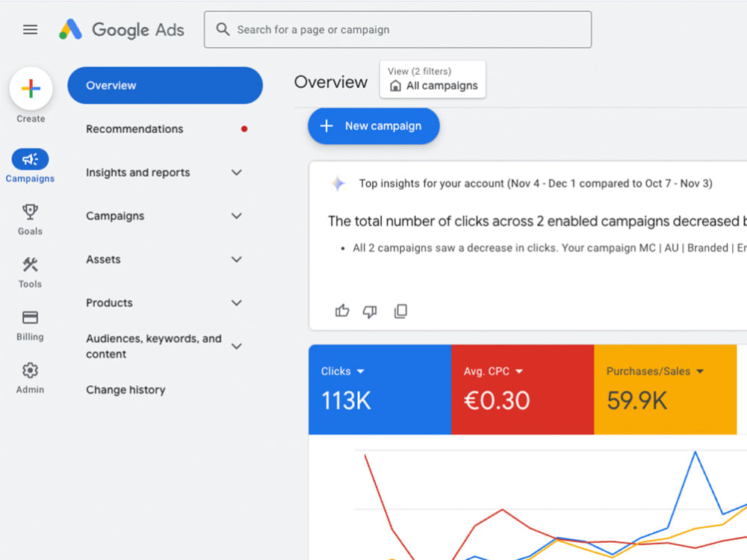Viewport: 747px width, 560px height.
Task: Open Change history
Action: tap(125, 390)
